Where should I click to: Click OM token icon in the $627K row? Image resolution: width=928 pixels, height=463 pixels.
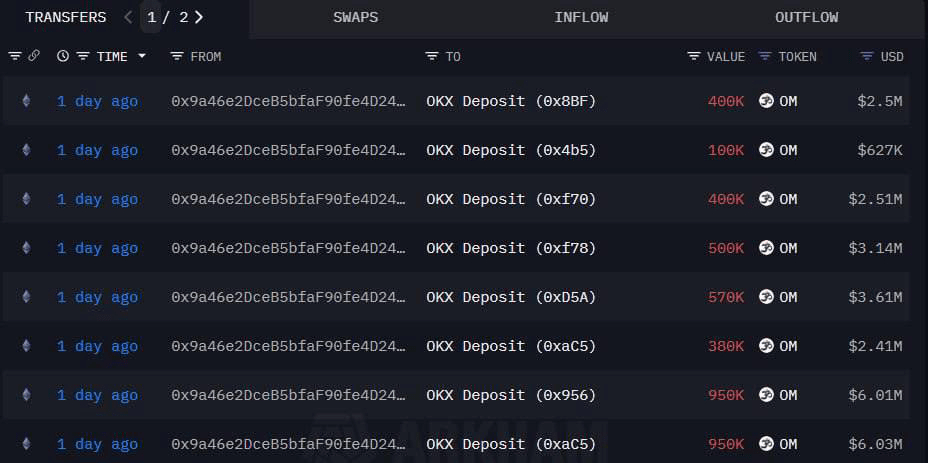point(766,150)
